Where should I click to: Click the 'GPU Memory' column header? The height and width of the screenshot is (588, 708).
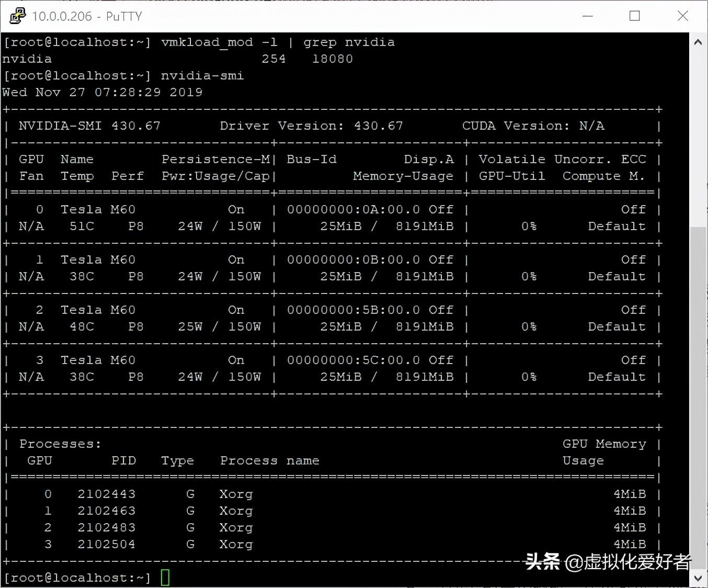coord(604,444)
